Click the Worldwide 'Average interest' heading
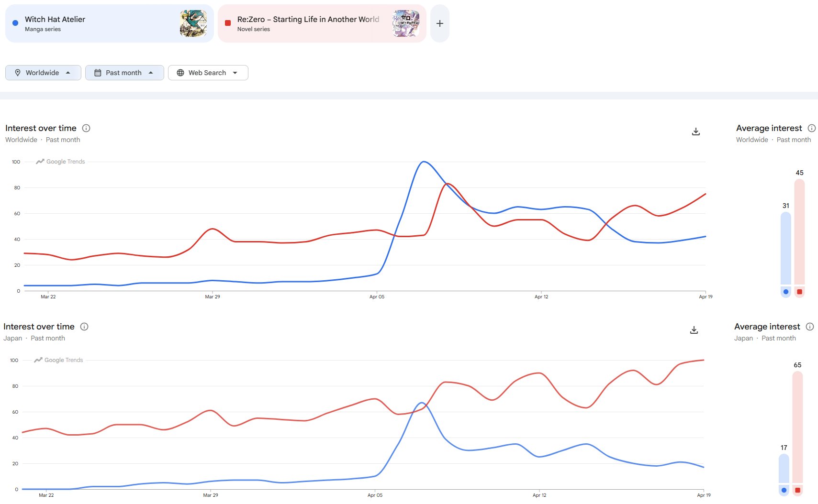Viewport: 818px width, 504px height. click(x=769, y=128)
